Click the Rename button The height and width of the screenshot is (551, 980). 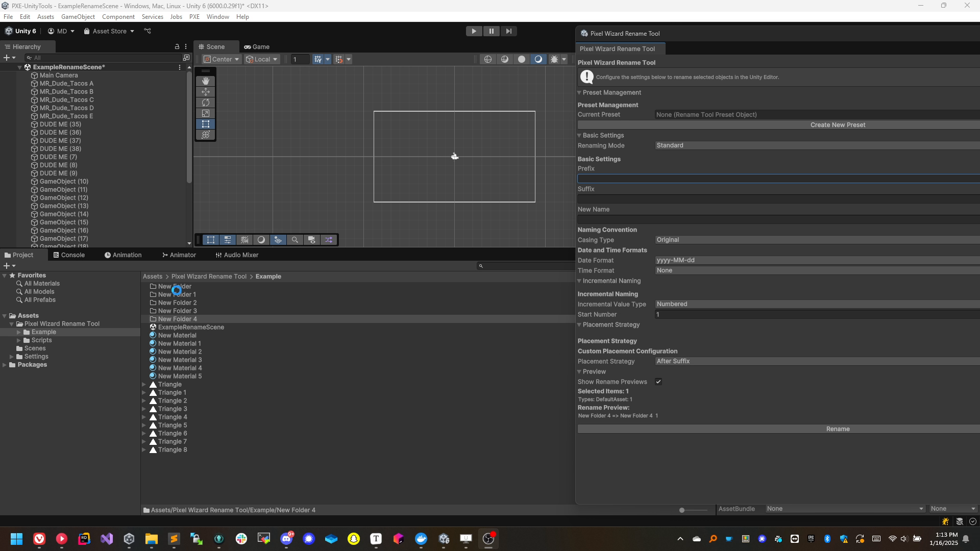coord(779,429)
